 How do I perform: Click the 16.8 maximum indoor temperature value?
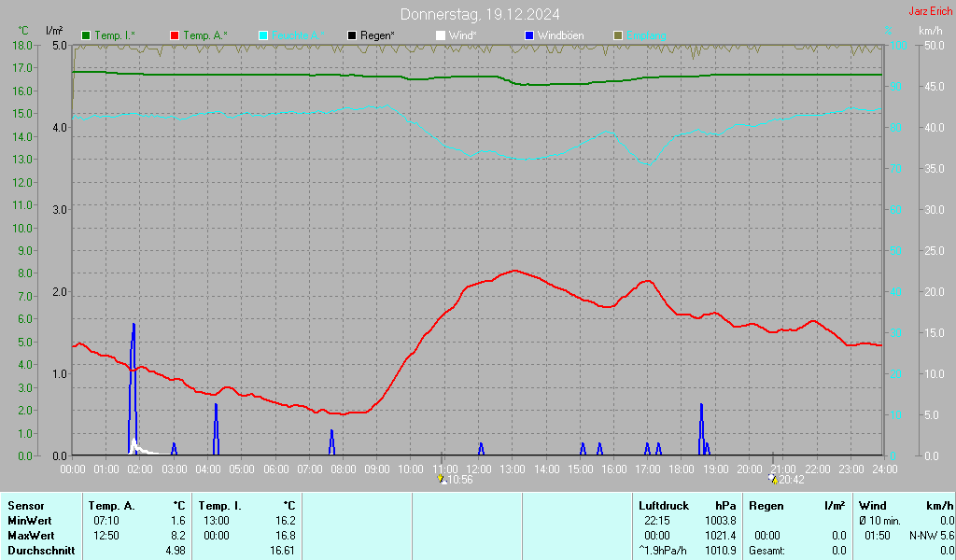286,536
